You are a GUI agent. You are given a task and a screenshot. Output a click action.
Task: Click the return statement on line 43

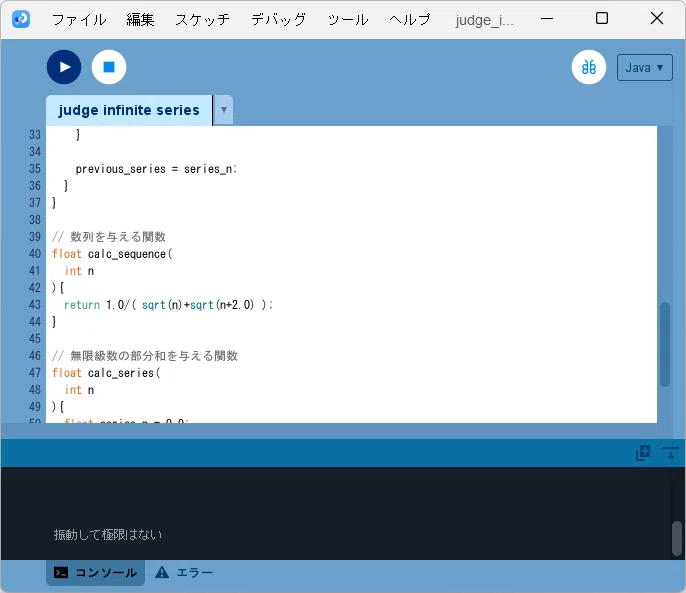168,305
